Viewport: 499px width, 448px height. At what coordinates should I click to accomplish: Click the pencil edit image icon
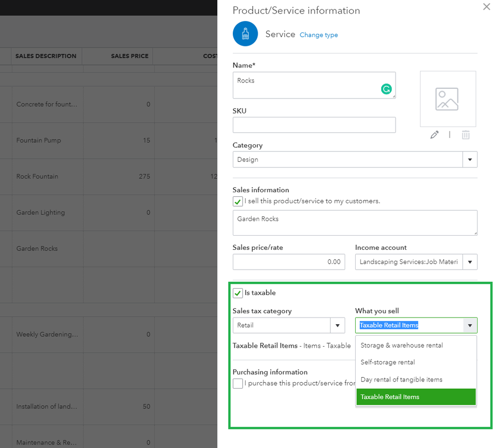click(434, 135)
